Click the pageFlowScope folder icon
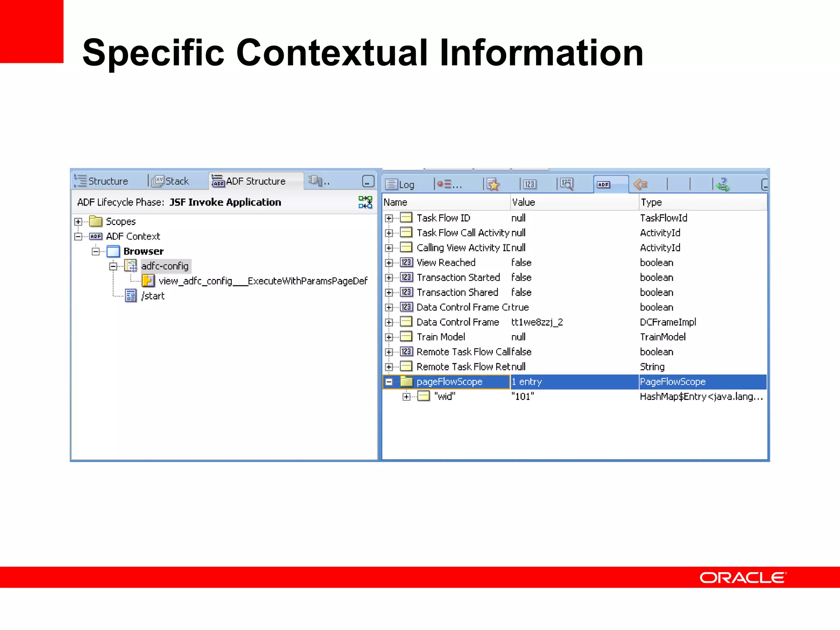This screenshot has width=840, height=630. 406,381
